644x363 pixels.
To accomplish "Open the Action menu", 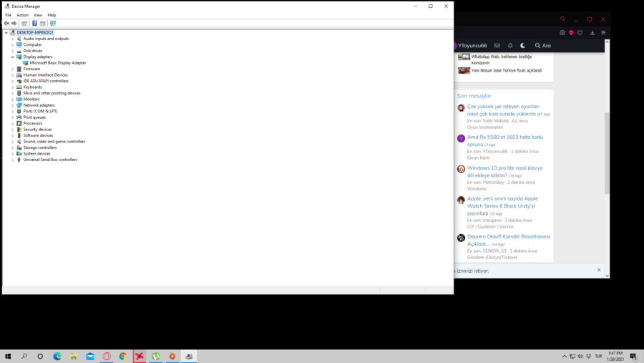I will (23, 15).
